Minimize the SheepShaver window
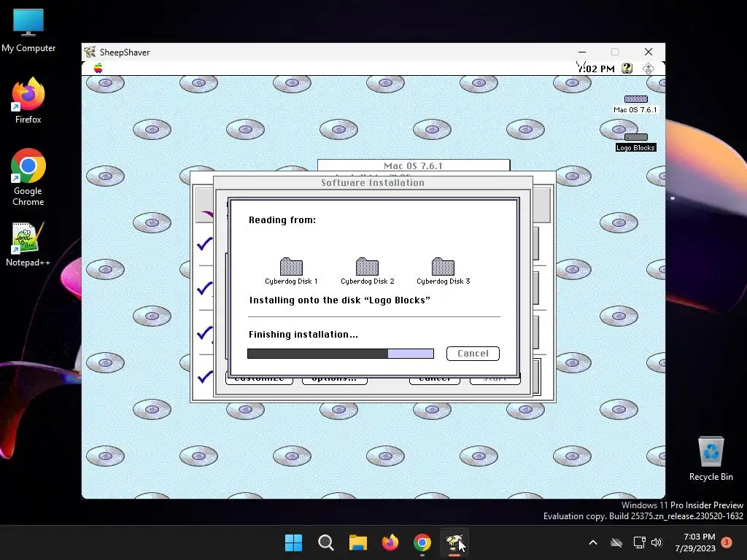The image size is (747, 560). point(581,52)
